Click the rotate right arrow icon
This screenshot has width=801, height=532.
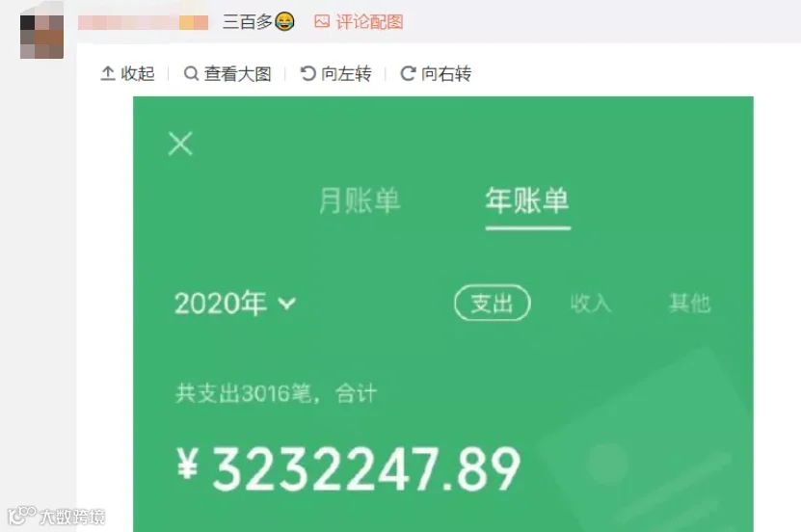pos(408,73)
